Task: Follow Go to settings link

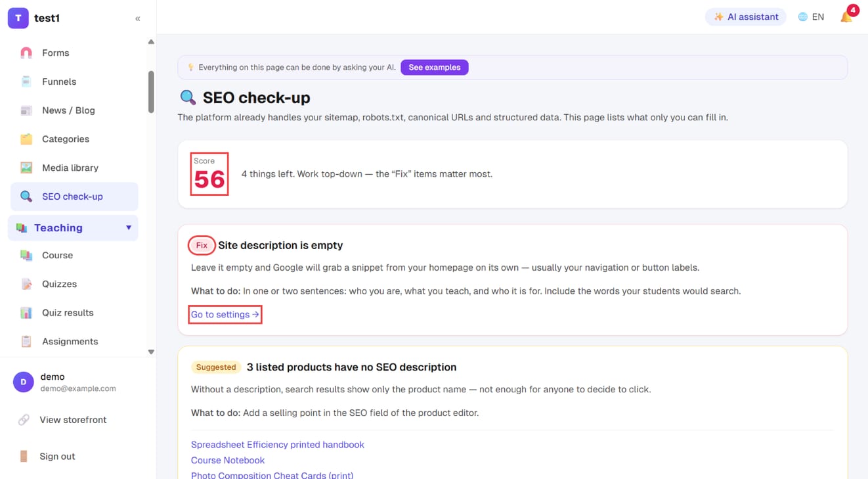Action: [x=225, y=315]
